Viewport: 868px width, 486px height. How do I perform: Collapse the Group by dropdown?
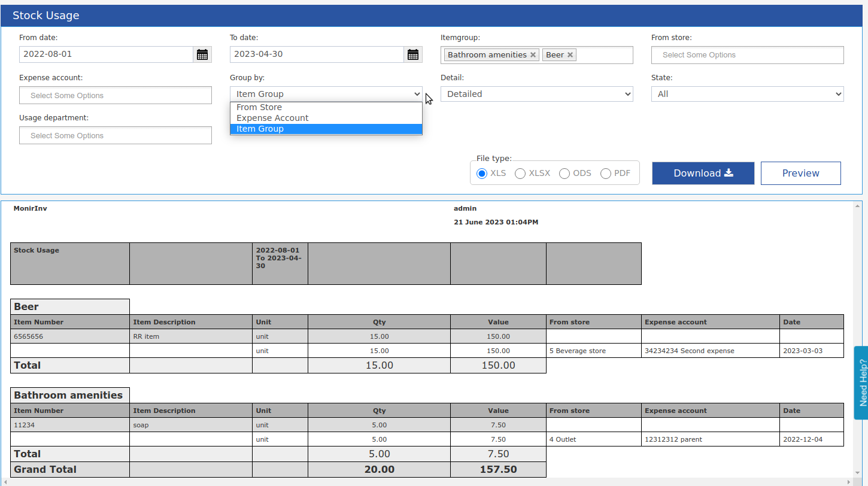[x=326, y=94]
